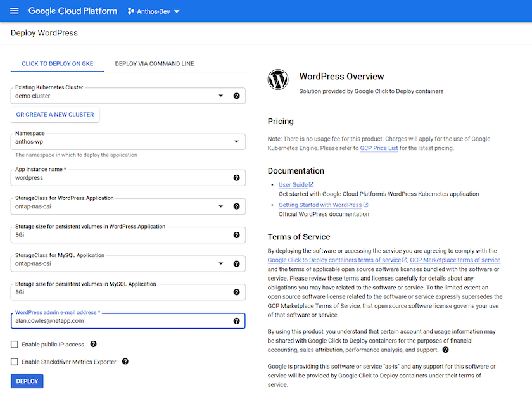Open the Namespace dropdown
Image resolution: width=532 pixels, height=411 pixels.
tap(236, 141)
